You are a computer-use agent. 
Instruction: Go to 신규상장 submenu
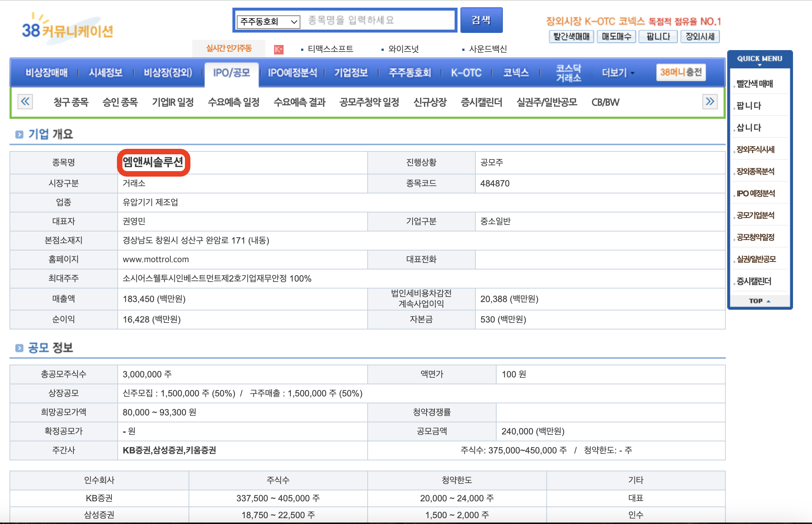click(430, 102)
